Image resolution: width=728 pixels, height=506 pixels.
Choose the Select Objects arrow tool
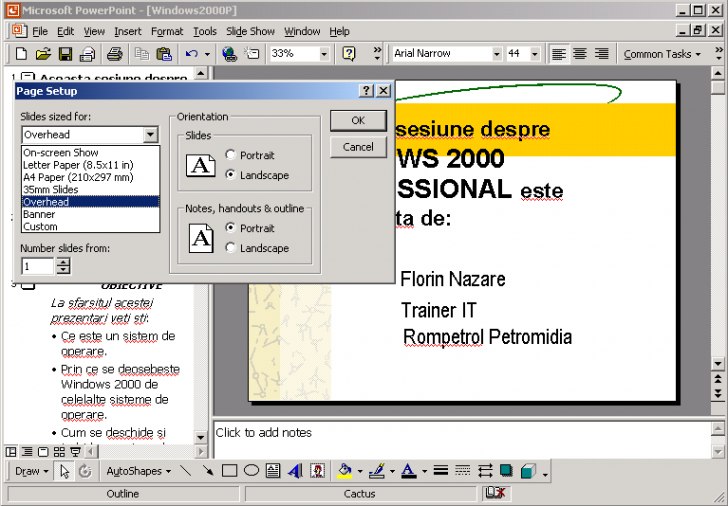[64, 471]
